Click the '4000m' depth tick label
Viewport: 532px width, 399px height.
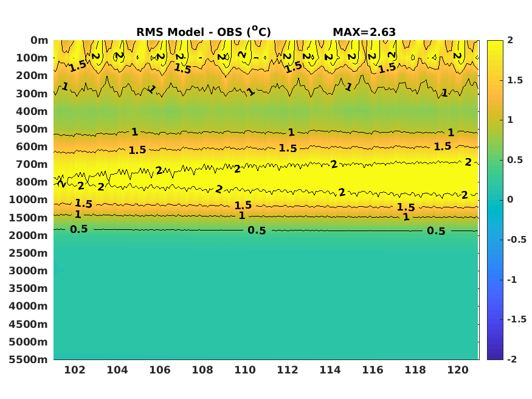click(29, 306)
